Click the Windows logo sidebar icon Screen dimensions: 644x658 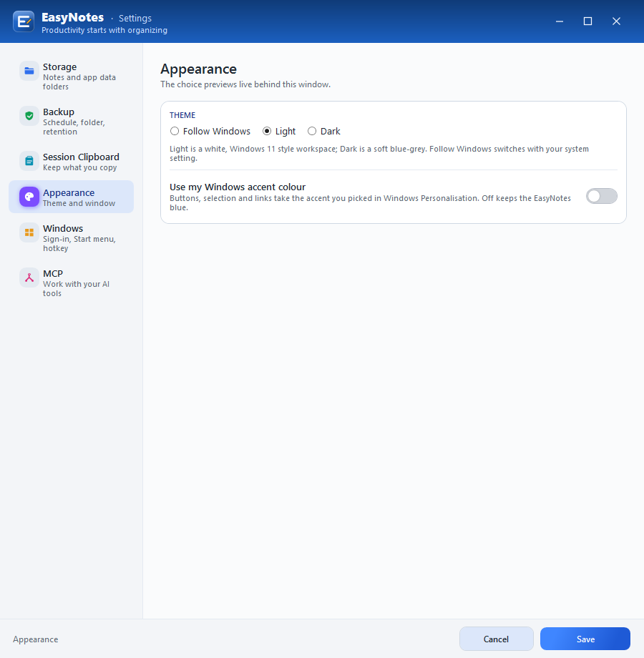[29, 232]
